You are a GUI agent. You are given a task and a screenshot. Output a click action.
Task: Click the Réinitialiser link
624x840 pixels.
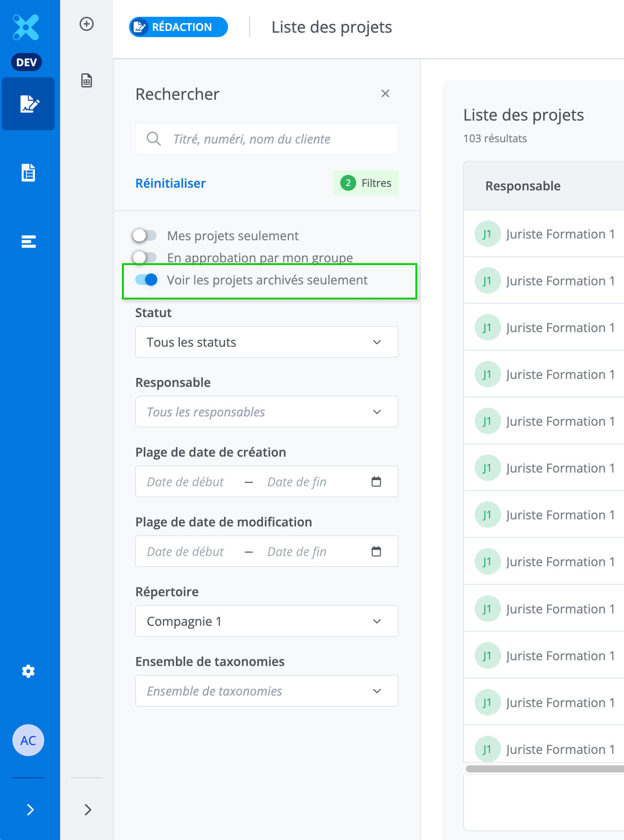coord(171,183)
